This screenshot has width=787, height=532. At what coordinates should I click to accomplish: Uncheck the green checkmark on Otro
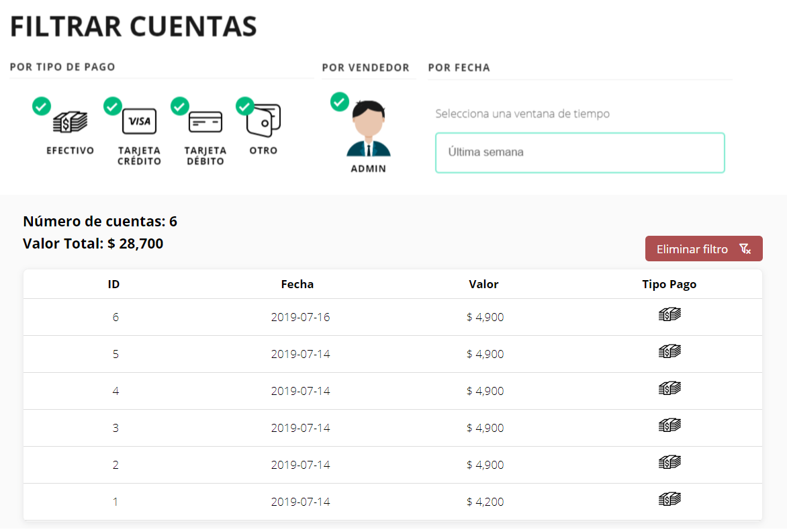pyautogui.click(x=245, y=106)
